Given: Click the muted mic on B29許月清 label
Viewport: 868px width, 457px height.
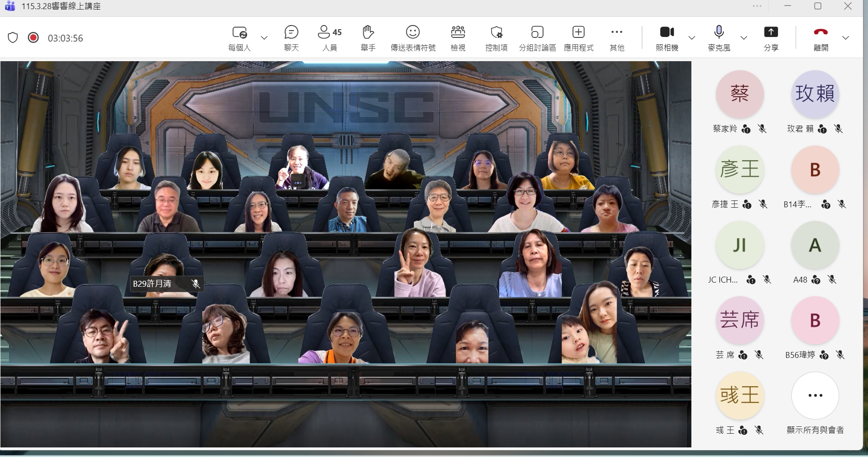Looking at the screenshot, I should coord(196,284).
